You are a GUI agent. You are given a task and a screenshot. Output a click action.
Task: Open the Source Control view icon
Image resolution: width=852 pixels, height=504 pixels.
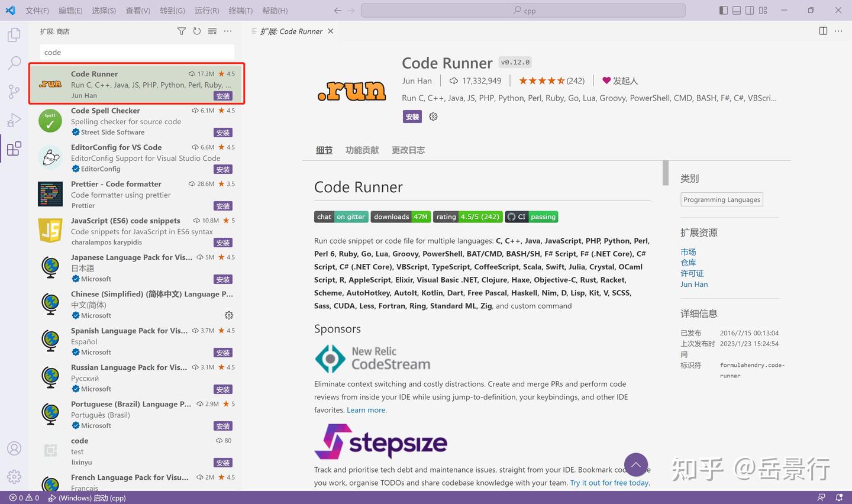tap(14, 92)
